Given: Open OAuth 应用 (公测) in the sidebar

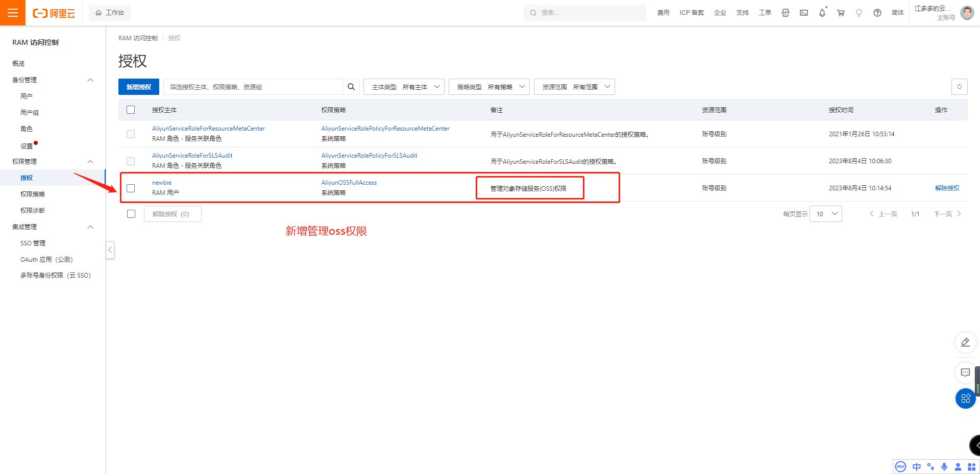Looking at the screenshot, I should coord(46,260).
